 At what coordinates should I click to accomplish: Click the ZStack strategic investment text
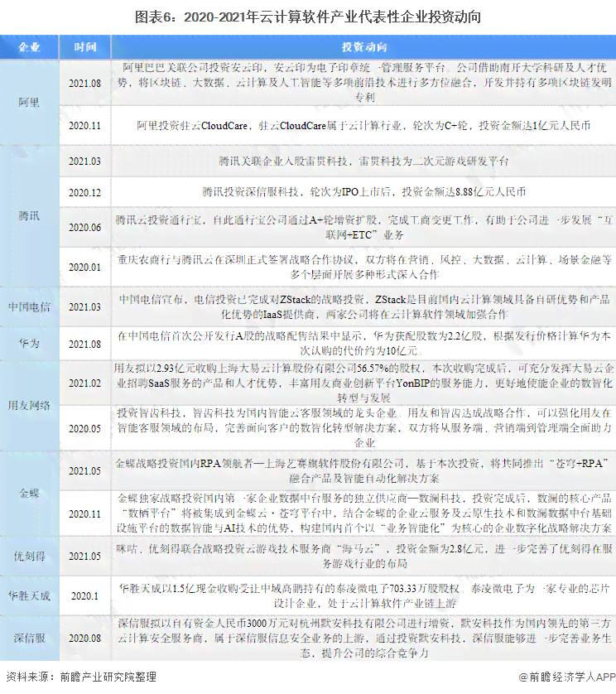(x=363, y=306)
